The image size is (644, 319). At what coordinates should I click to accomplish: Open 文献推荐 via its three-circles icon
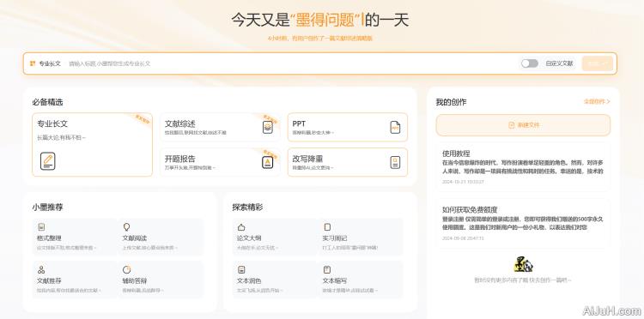point(41,269)
